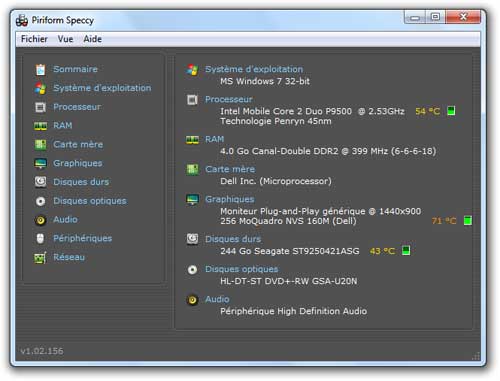Click the 54 °C processor temperature
Screen dimensions: 500x381
tap(428, 111)
